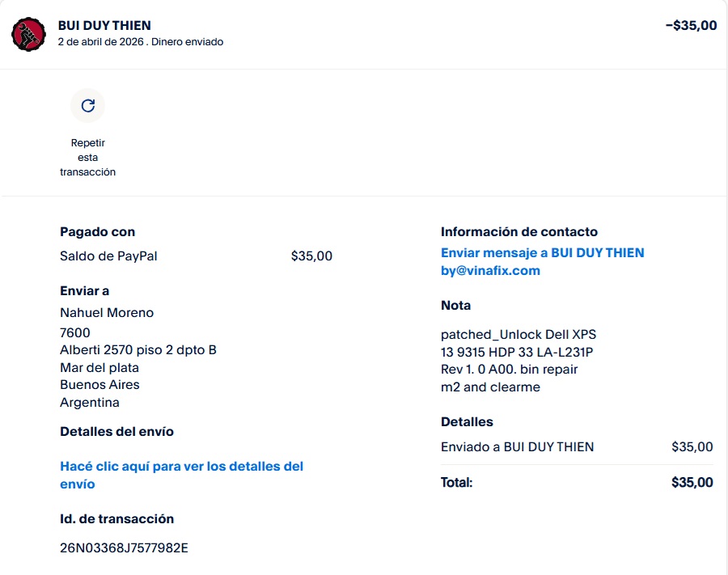Click the "Pagado con" section heading
Viewport: 728px width, 575px height.
[x=98, y=232]
